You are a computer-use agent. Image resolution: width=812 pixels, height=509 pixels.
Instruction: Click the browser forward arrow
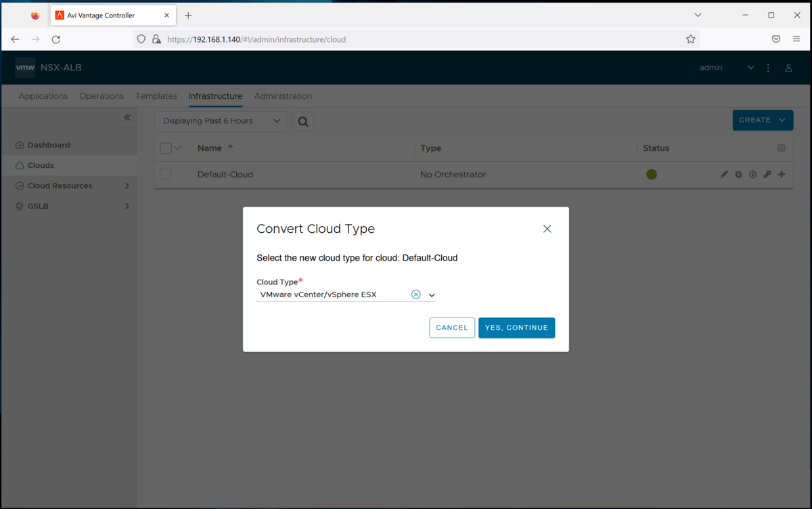(x=35, y=39)
